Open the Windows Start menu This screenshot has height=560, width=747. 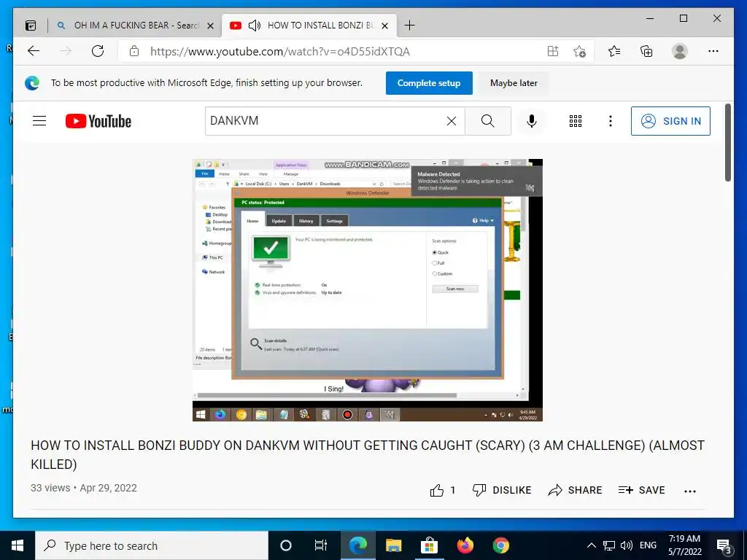[x=18, y=545]
